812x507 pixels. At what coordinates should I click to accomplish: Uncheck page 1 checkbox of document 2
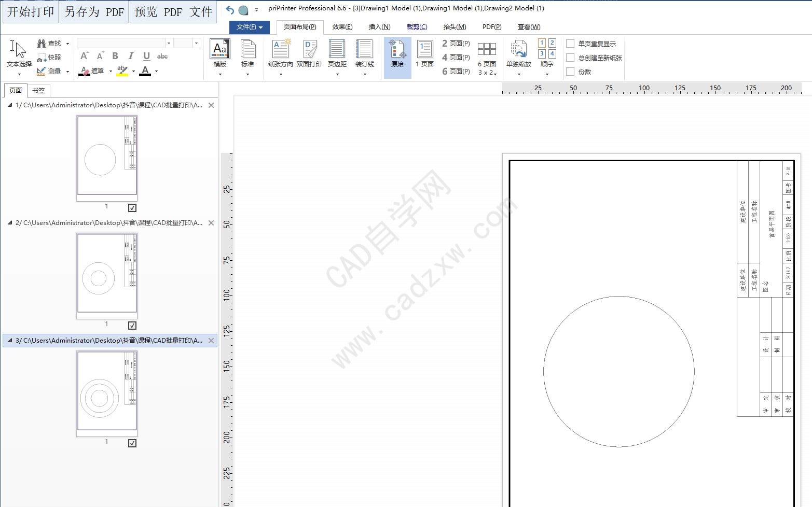point(132,326)
